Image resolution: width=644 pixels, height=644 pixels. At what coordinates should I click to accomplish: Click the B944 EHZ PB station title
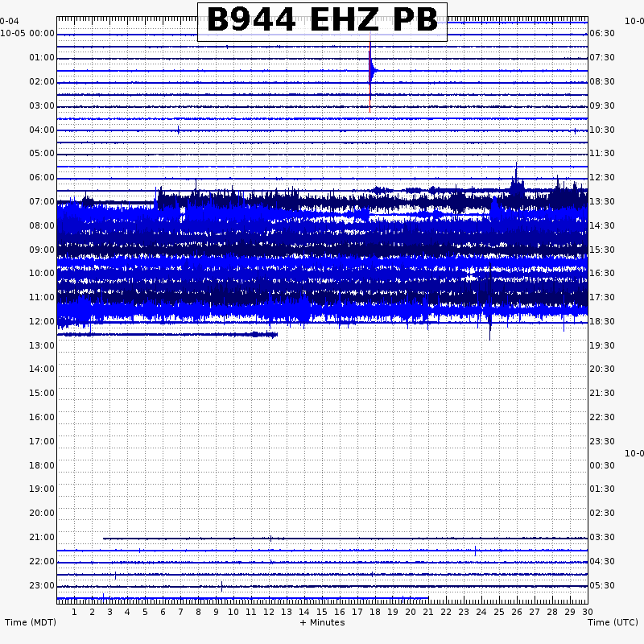point(323,19)
